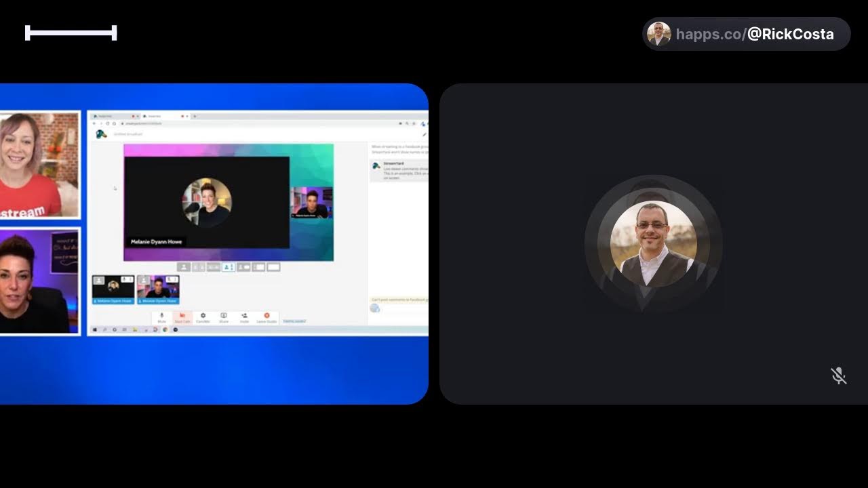Image resolution: width=868 pixels, height=488 pixels.
Task: Select the blonde woman's webcam feed
Action: point(39,165)
